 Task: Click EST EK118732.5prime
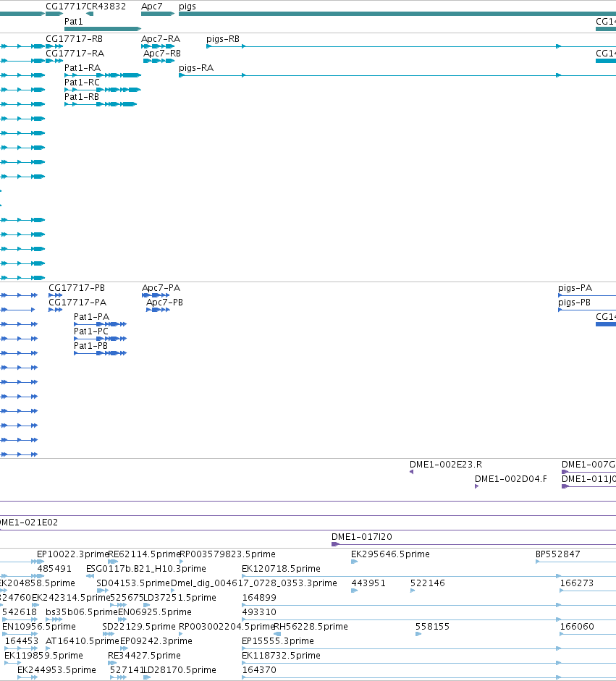click(281, 656)
